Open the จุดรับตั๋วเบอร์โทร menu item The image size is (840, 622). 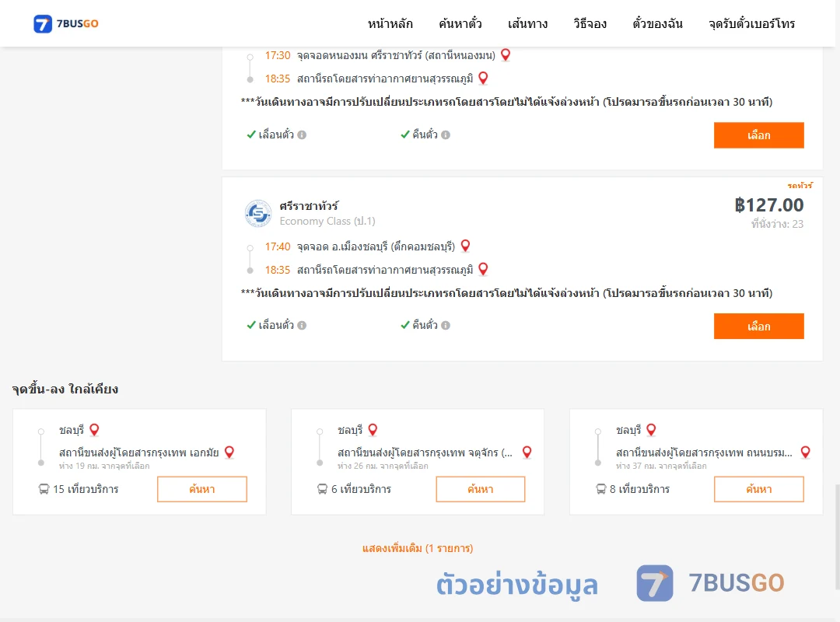[751, 23]
